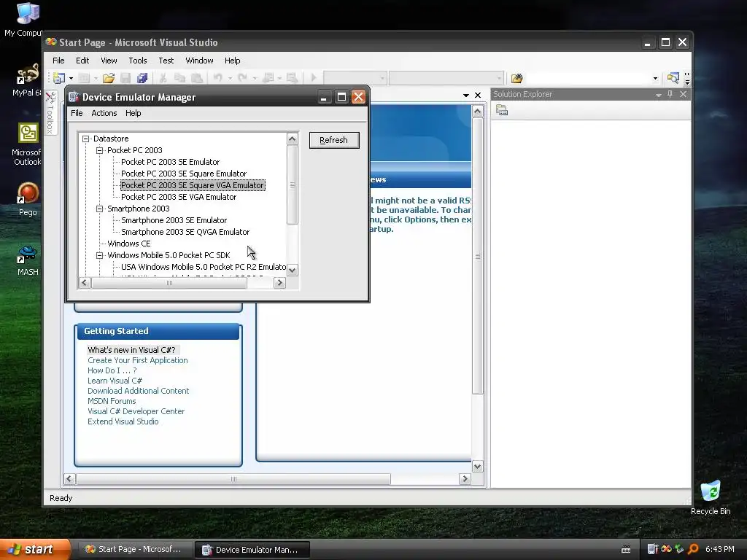The height and width of the screenshot is (560, 747).
Task: Open the Start Page active files dropdown arrow
Action: 466,96
